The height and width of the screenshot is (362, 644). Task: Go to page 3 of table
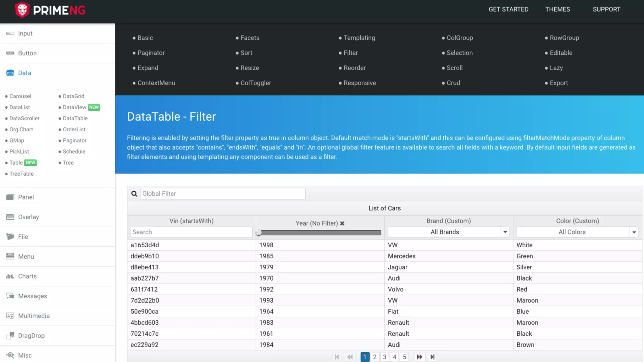384,357
